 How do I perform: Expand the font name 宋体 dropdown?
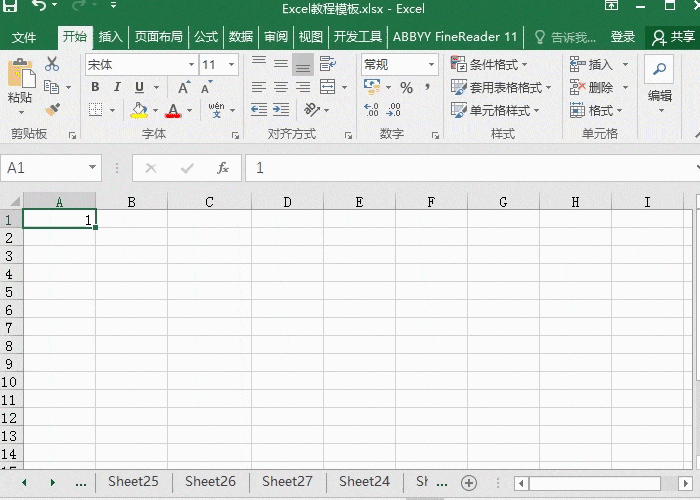[x=191, y=65]
